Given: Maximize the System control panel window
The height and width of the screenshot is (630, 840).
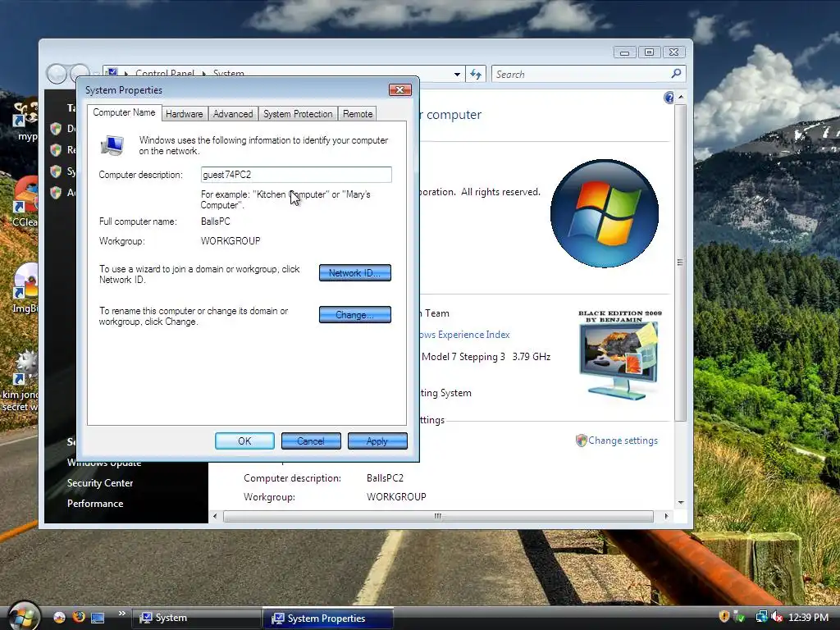Looking at the screenshot, I should 650,52.
